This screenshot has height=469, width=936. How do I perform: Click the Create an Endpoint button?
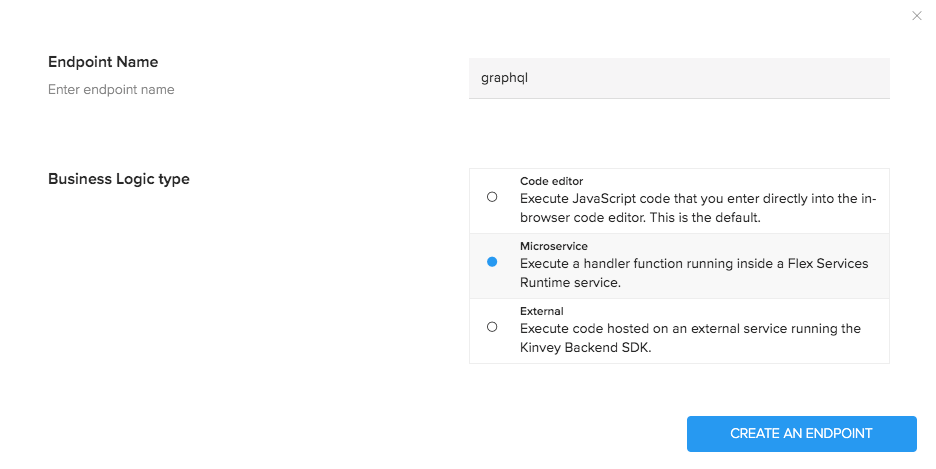point(801,434)
